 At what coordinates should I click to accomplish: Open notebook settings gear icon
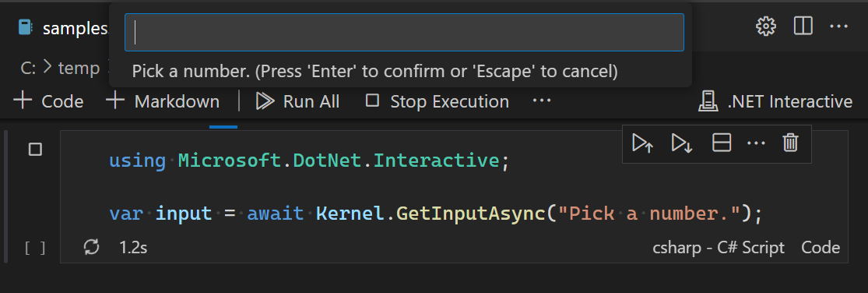[765, 26]
